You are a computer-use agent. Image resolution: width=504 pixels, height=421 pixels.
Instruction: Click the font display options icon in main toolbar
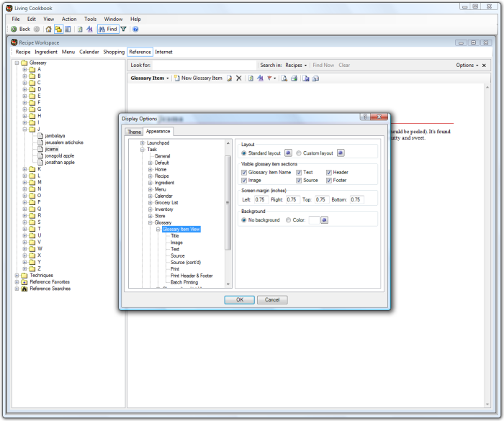(90, 30)
